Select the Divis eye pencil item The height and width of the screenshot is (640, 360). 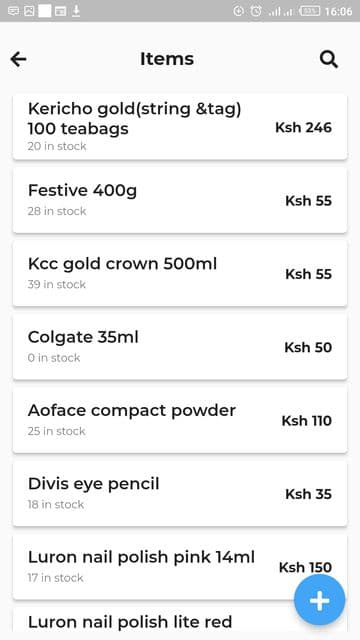tap(180, 493)
